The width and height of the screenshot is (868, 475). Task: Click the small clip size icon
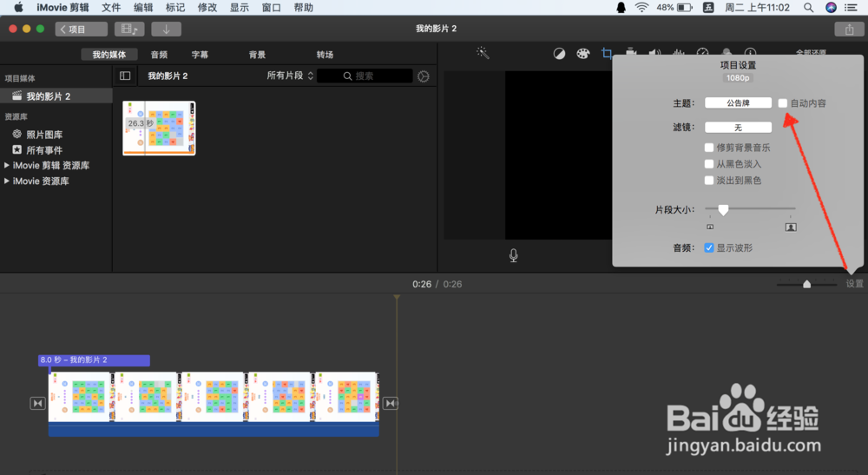click(710, 227)
